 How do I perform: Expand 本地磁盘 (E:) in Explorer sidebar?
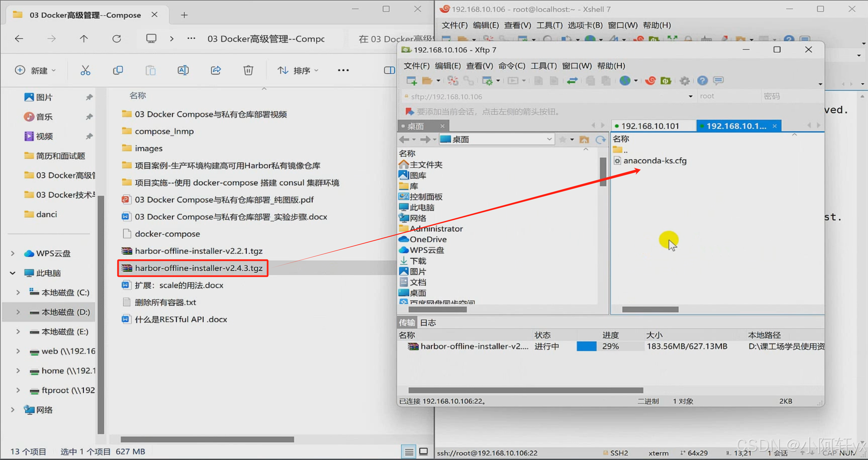coord(18,331)
